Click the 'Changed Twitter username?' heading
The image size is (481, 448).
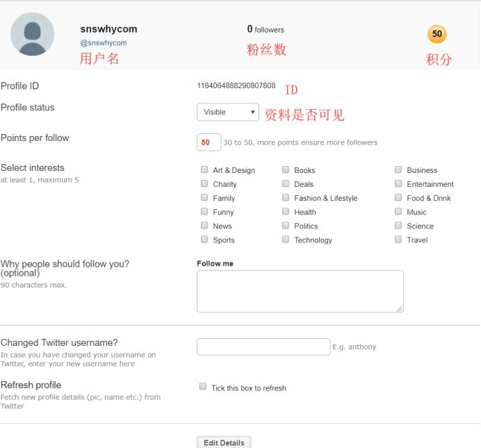(x=59, y=342)
